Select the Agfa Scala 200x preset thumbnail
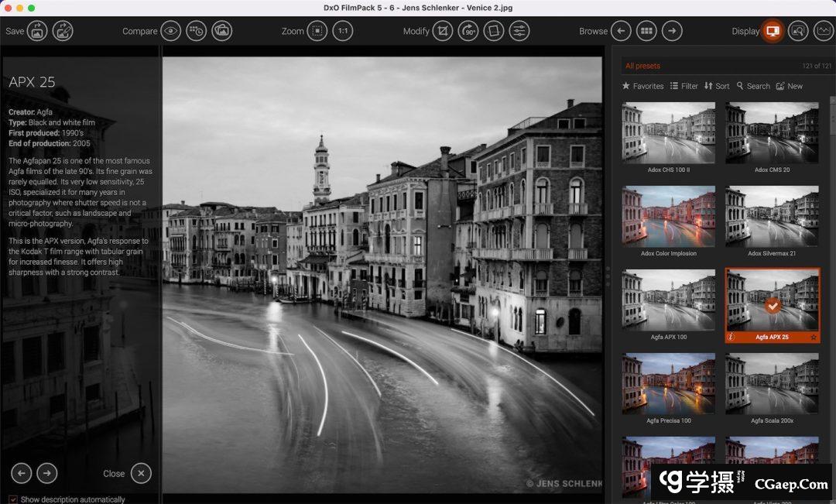The image size is (836, 504). 772,383
